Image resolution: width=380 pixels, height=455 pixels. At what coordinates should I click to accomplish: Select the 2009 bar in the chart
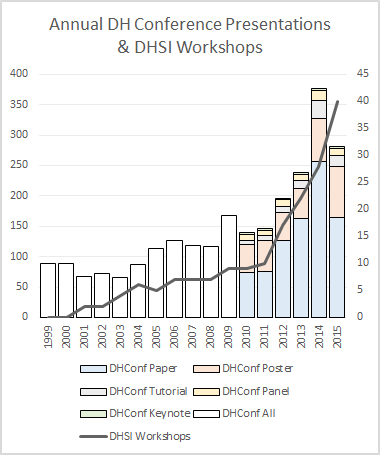click(228, 266)
